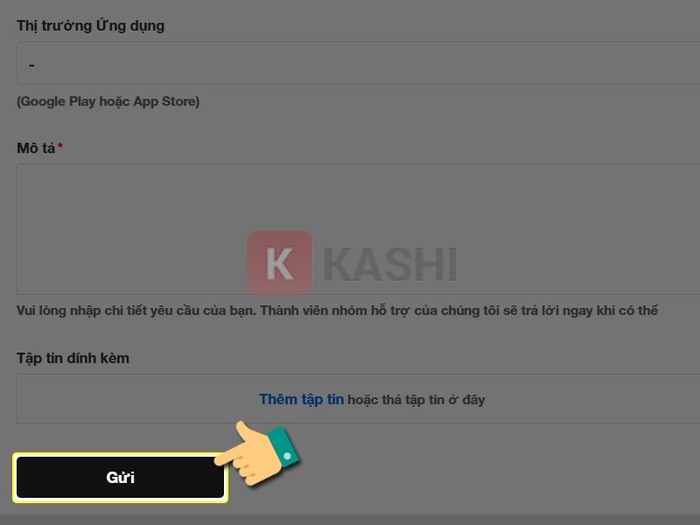700x525 pixels.
Task: Click the "Vui lòng nhập chi tiết" help text
Action: coord(337,310)
